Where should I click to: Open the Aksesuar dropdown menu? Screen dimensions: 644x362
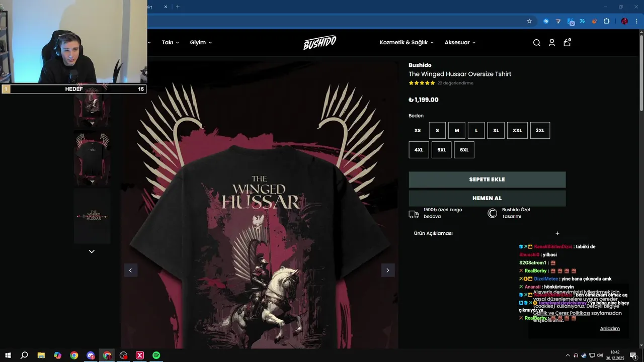click(460, 43)
